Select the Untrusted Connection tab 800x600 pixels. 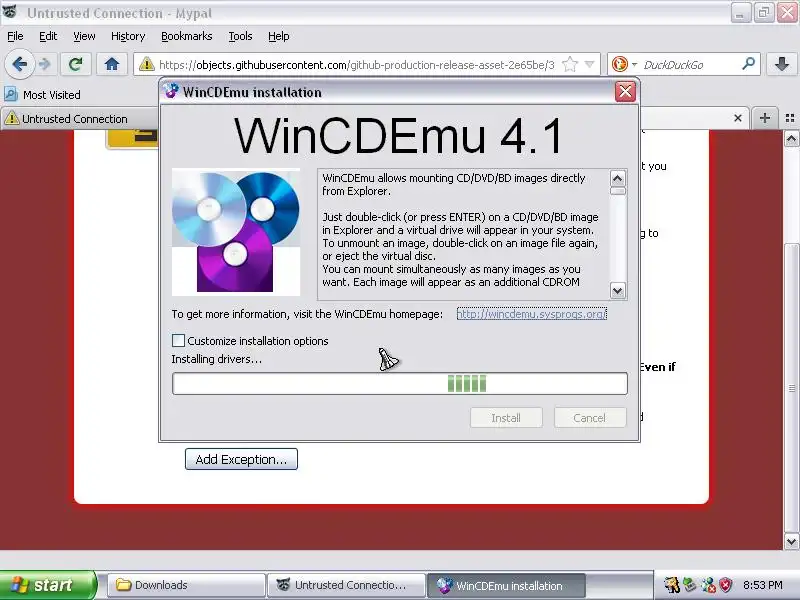click(76, 118)
